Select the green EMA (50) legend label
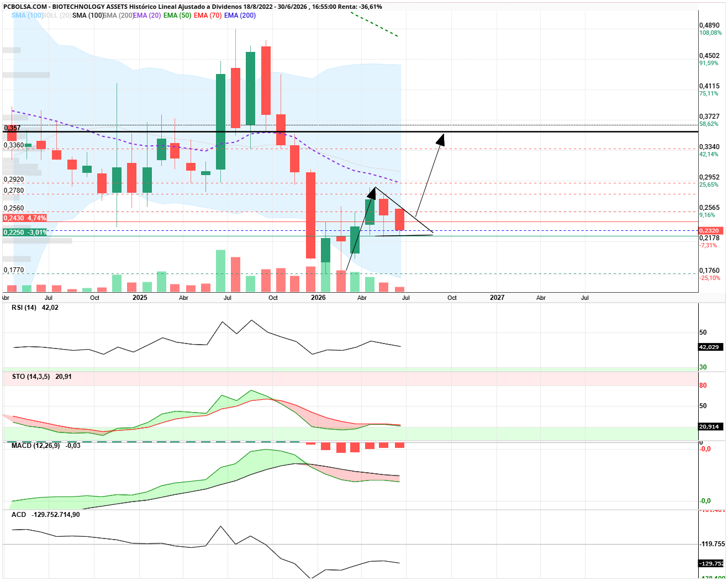728x581 pixels. coord(177,15)
